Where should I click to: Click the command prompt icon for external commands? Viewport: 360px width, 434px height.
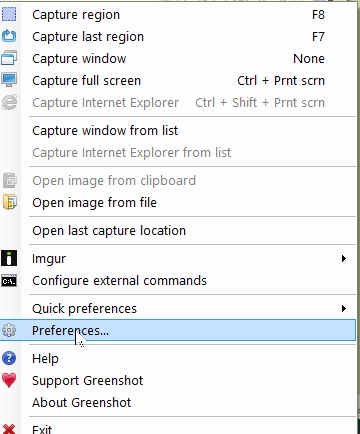point(9,281)
